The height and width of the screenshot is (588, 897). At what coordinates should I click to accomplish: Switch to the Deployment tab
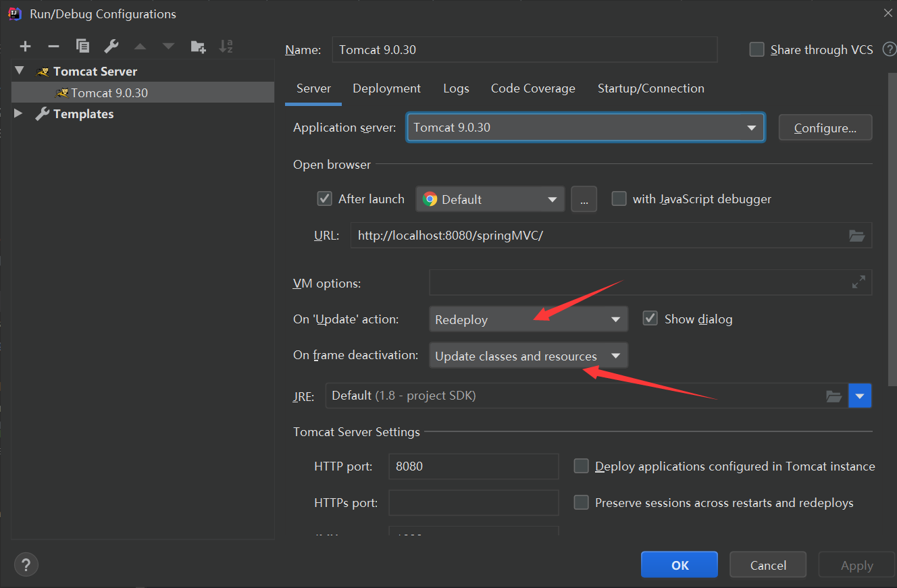pyautogui.click(x=386, y=88)
